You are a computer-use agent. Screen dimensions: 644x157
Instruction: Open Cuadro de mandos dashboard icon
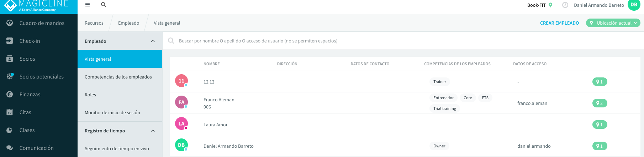(10, 23)
